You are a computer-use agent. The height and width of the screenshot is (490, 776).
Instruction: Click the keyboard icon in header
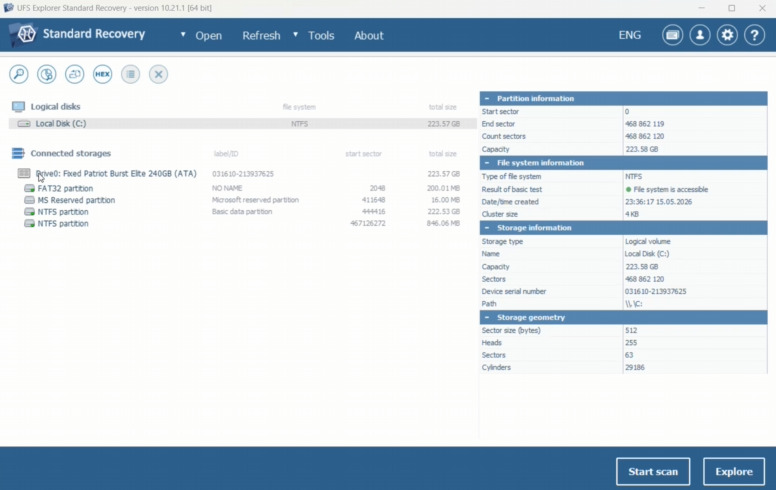tap(673, 35)
